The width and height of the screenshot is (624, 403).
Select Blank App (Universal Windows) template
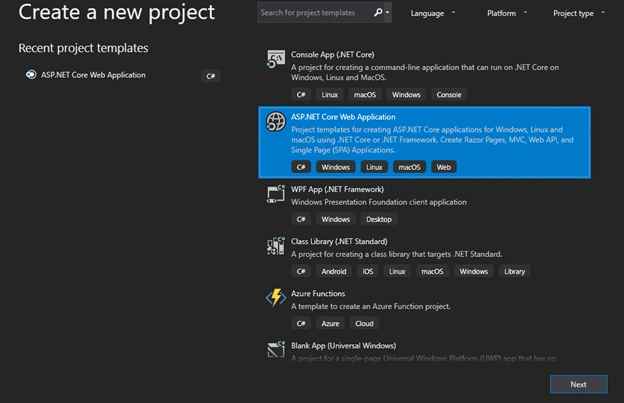point(424,351)
